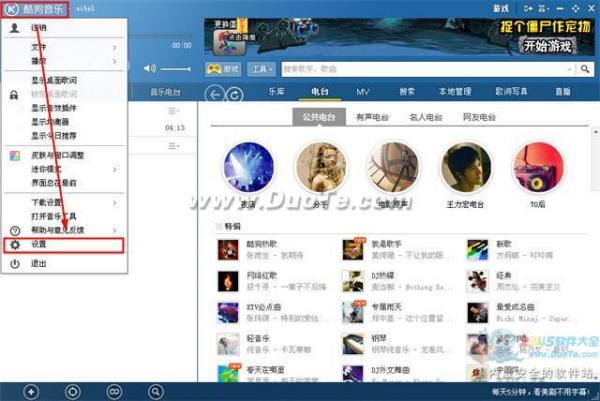
Task: Open the 游戏 link in the title bar
Action: tap(501, 8)
